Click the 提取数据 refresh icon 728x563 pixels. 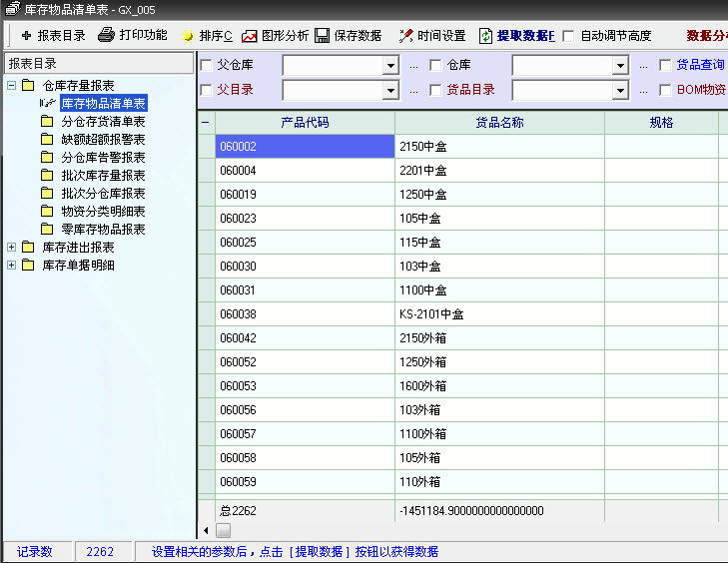486,36
